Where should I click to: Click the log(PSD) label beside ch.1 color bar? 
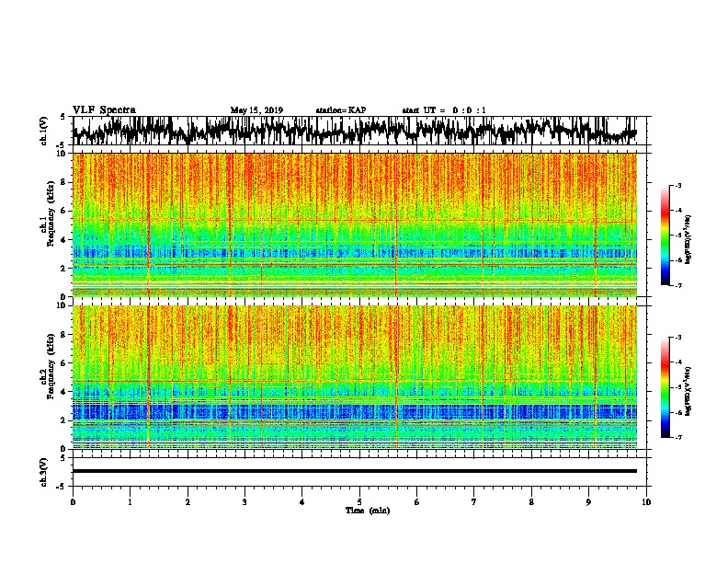(688, 240)
